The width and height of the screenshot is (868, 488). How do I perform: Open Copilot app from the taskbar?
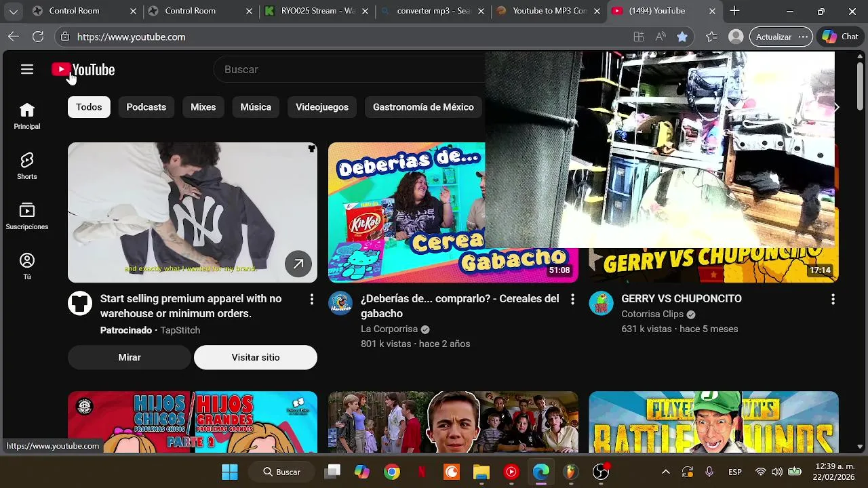point(362,472)
